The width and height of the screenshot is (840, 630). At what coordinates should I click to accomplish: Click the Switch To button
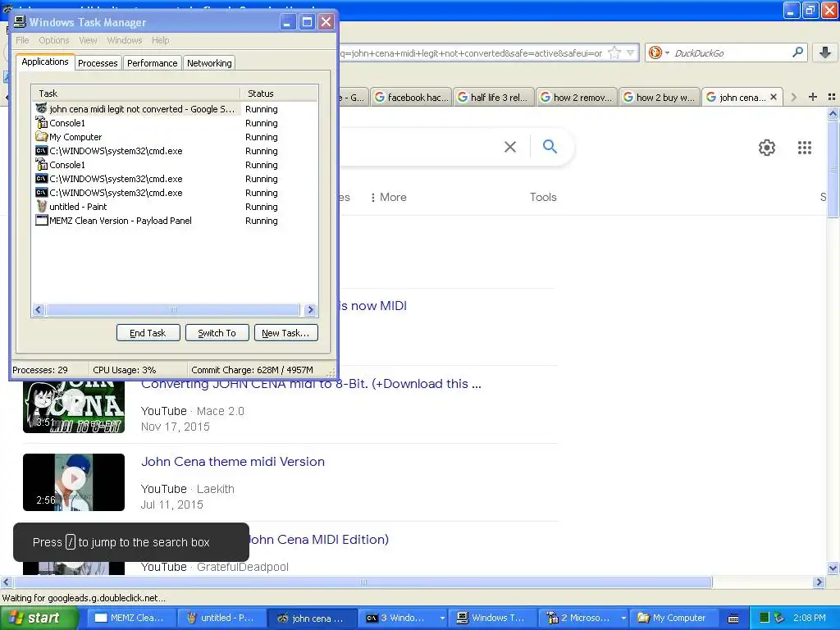[217, 333]
